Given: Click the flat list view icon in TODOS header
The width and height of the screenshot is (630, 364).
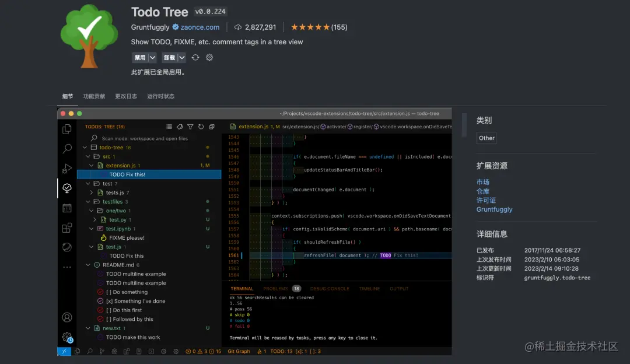Looking at the screenshot, I should coord(169,127).
